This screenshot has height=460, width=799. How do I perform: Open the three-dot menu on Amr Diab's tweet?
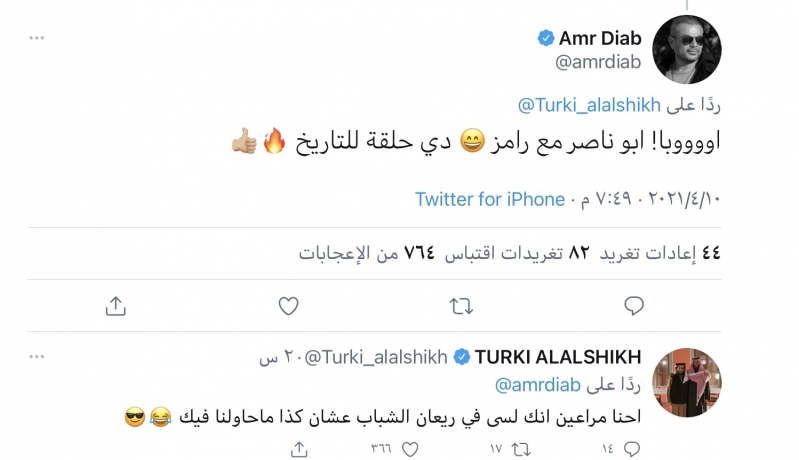[x=37, y=37]
